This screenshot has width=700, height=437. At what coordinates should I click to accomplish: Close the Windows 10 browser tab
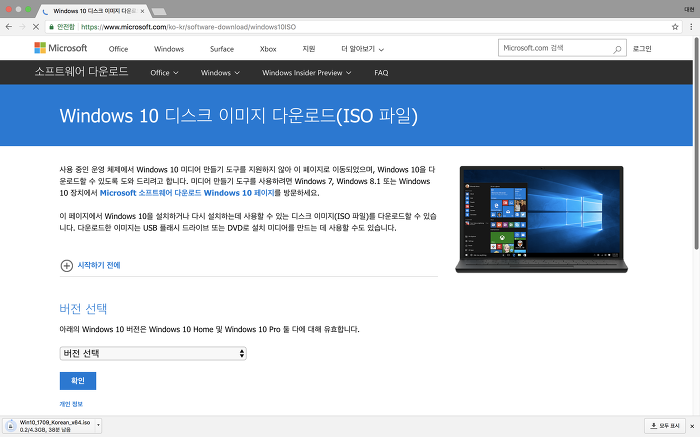pyautogui.click(x=142, y=11)
